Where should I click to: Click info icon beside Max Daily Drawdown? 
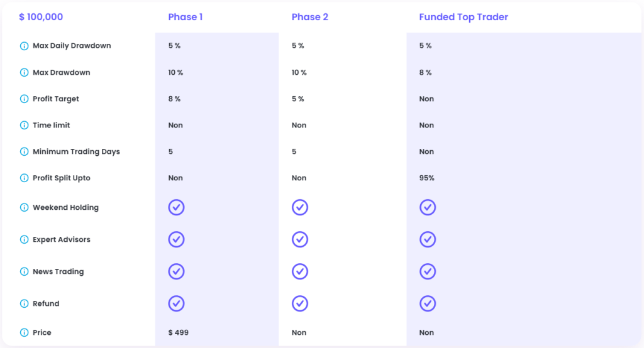25,46
